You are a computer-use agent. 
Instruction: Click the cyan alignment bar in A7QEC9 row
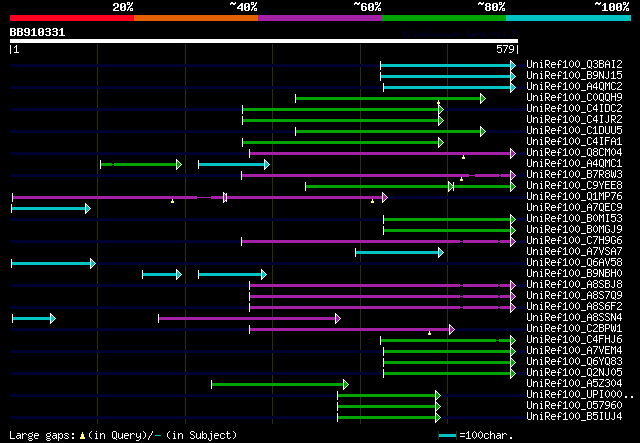[51, 209]
